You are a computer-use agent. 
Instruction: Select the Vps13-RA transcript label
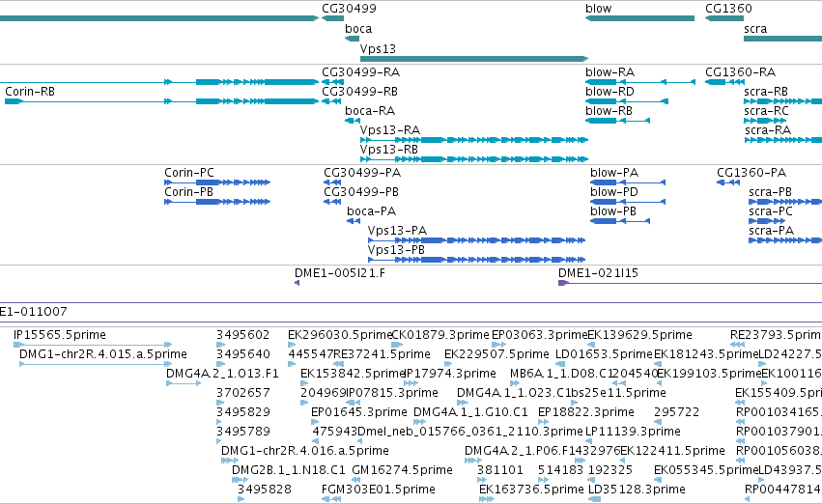tap(390, 130)
